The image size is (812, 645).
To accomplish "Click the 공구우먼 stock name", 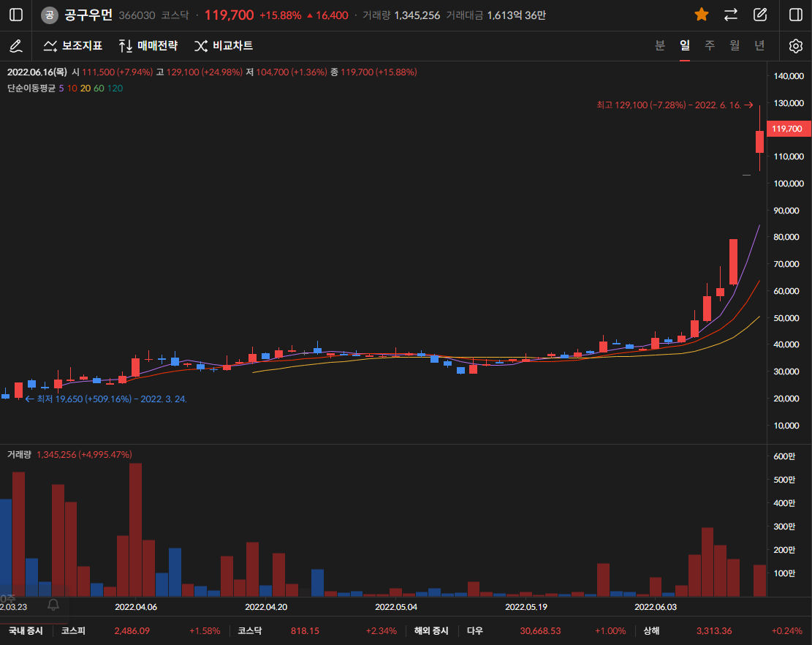I will 88,15.
